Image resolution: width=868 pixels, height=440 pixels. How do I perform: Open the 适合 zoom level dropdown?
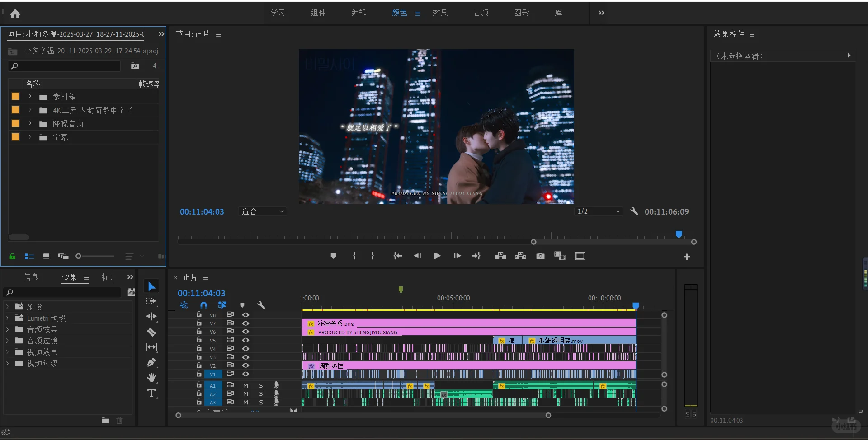pos(262,211)
